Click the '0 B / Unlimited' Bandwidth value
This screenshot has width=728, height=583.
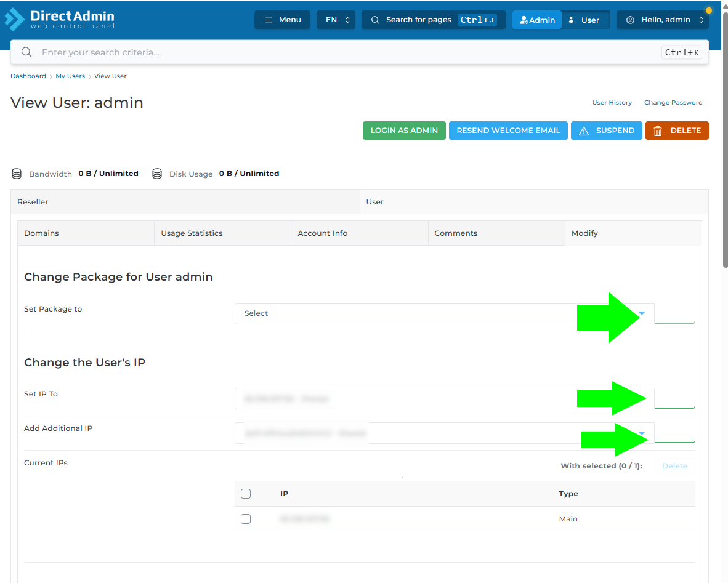tap(108, 174)
